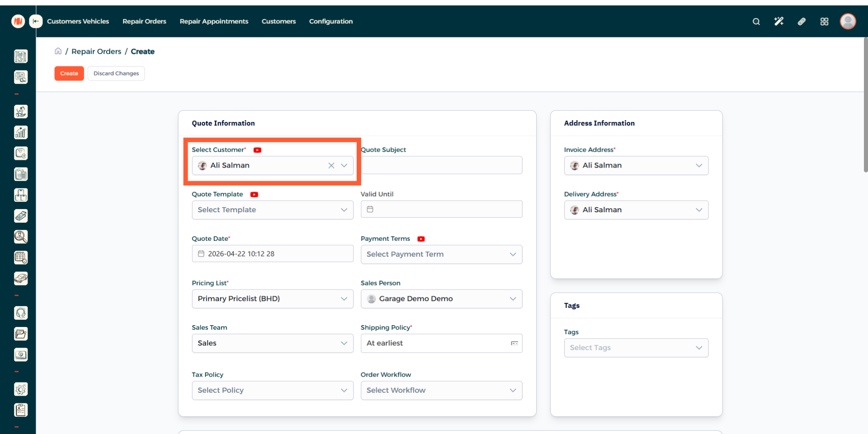Click the orange Create button

tap(69, 73)
